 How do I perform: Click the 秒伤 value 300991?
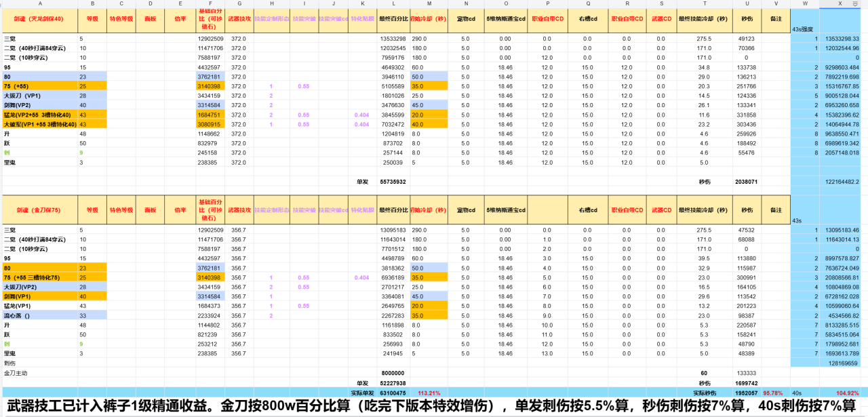click(746, 277)
